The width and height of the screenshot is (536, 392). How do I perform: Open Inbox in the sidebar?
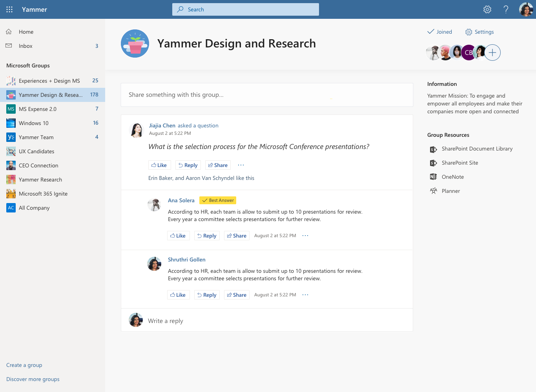coord(53,46)
